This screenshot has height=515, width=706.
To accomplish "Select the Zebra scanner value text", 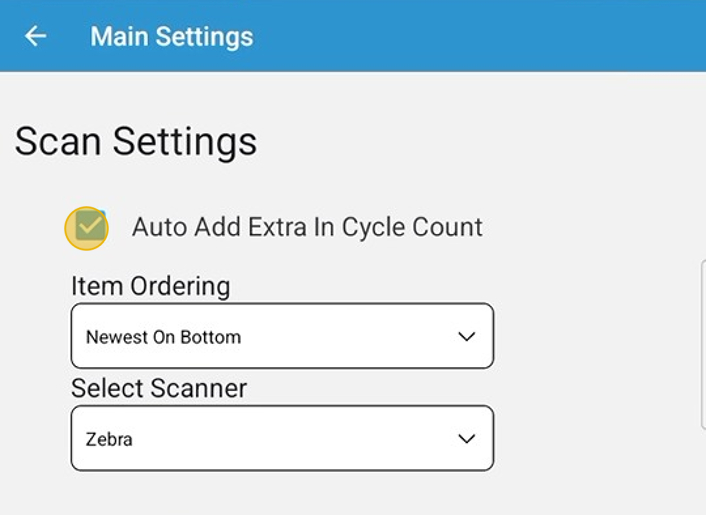I will pyautogui.click(x=109, y=439).
